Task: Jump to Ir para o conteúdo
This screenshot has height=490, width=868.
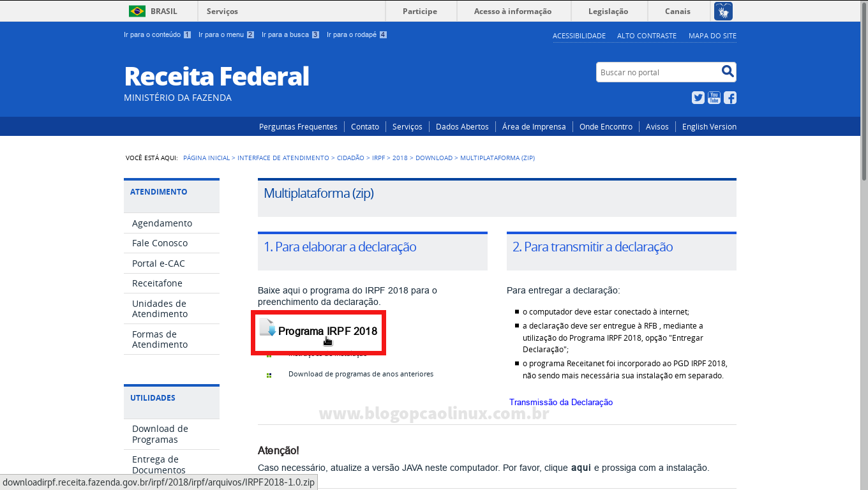Action: 157,34
